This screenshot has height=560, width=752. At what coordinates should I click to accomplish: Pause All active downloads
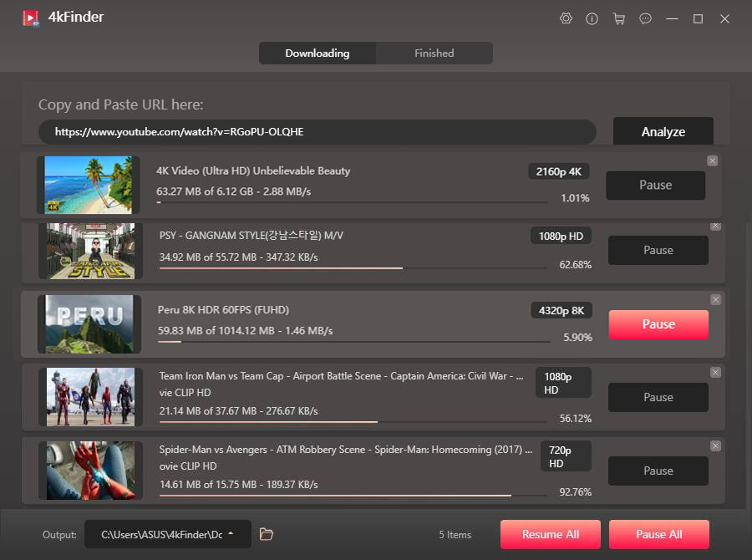[x=658, y=534]
